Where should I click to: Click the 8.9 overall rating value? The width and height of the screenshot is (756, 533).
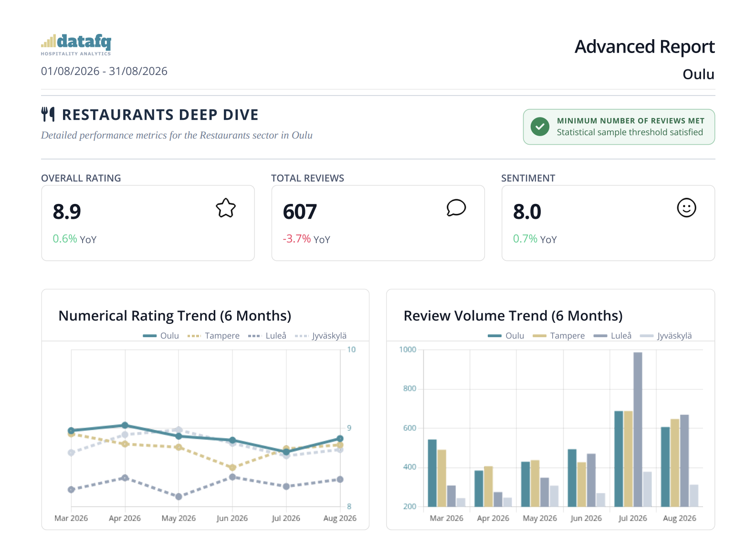67,212
